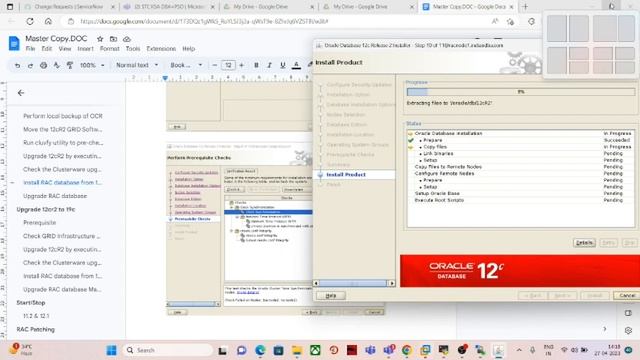The width and height of the screenshot is (640, 360).
Task: Click 'Setup Oracle Base' status row
Action: pos(521,193)
